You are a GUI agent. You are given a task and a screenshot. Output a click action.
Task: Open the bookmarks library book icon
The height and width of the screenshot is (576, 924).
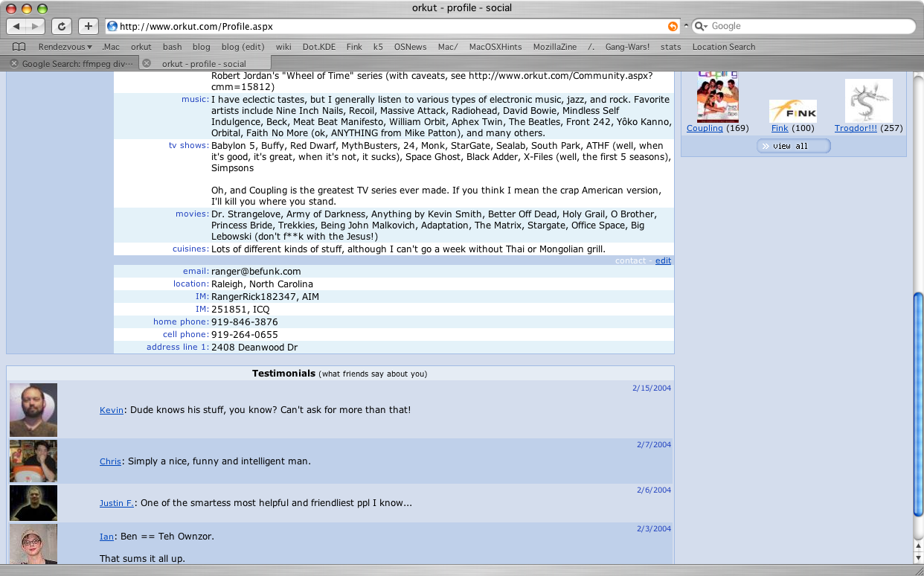(x=19, y=47)
